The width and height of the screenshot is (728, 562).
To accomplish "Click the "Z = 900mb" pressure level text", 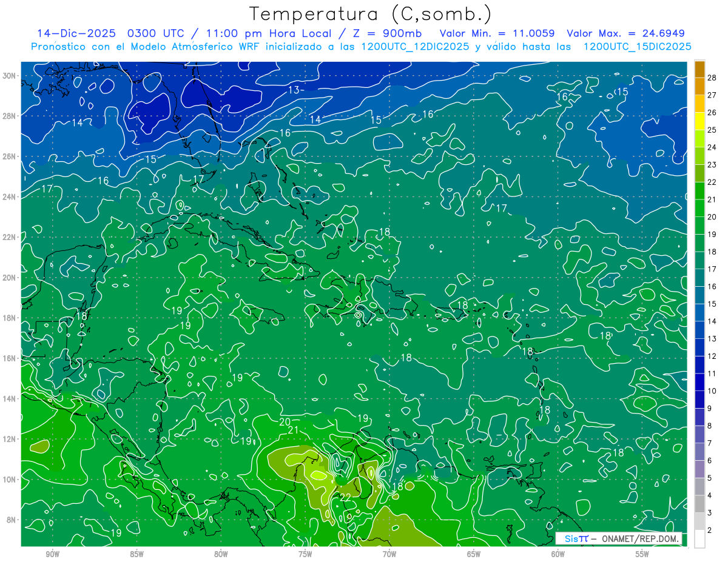I will 386,33.
